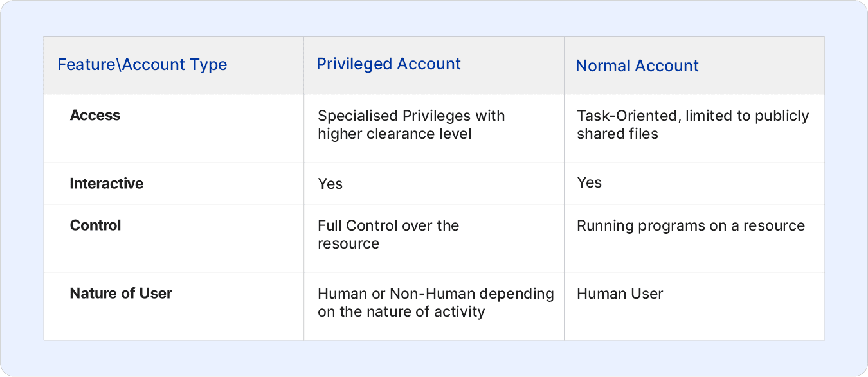Click the word 'Specialised' in Access row
The height and width of the screenshot is (377, 868).
click(358, 116)
